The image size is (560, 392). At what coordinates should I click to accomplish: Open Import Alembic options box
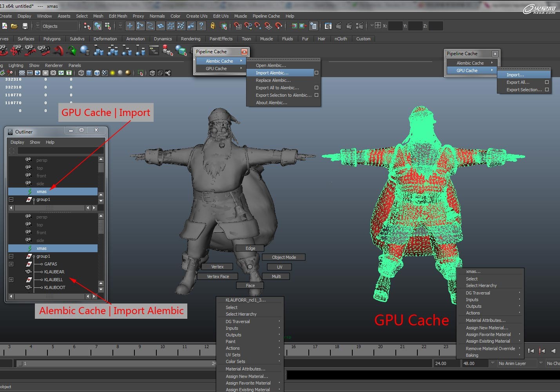(316, 73)
